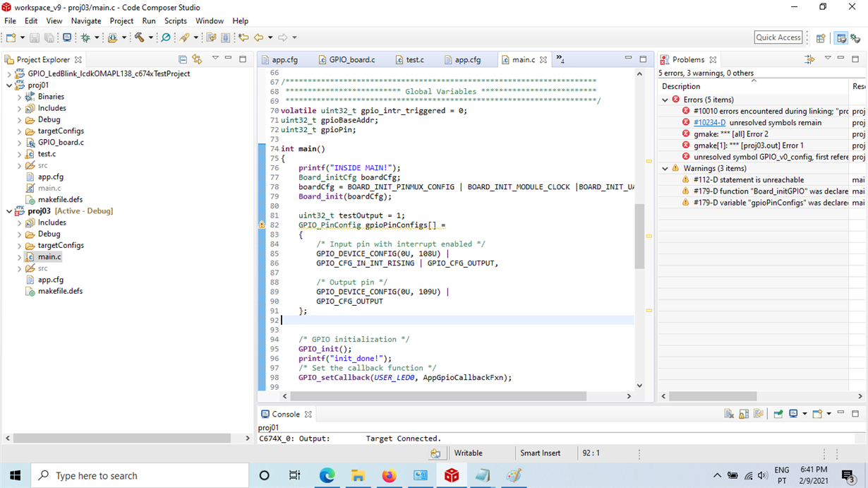Launch Firefox from the Windows taskbar
This screenshot has width=868, height=488.
pos(389,476)
